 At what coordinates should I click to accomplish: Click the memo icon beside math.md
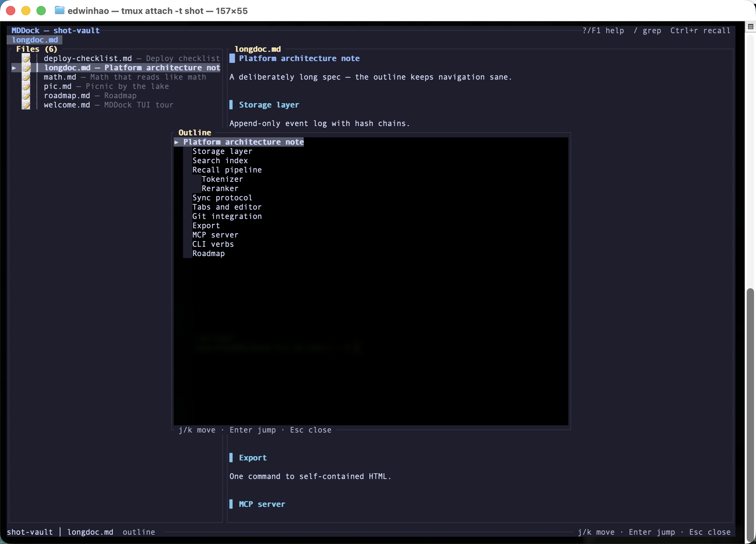[26, 77]
